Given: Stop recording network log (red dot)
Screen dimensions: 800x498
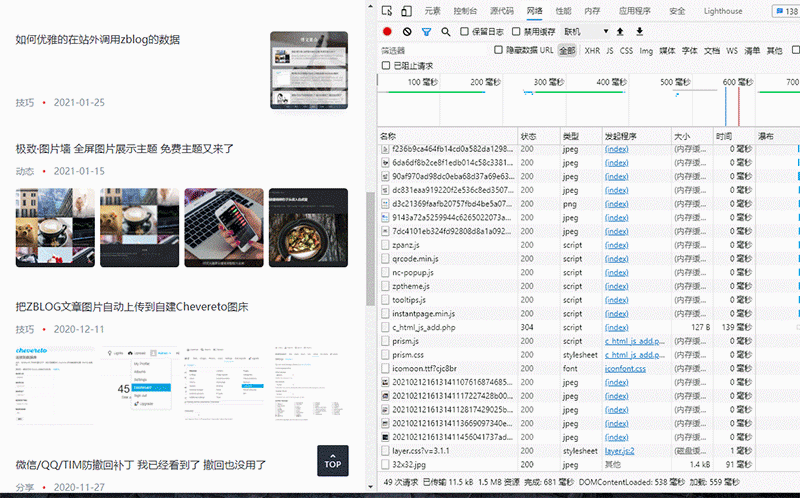Looking at the screenshot, I should pos(387,32).
